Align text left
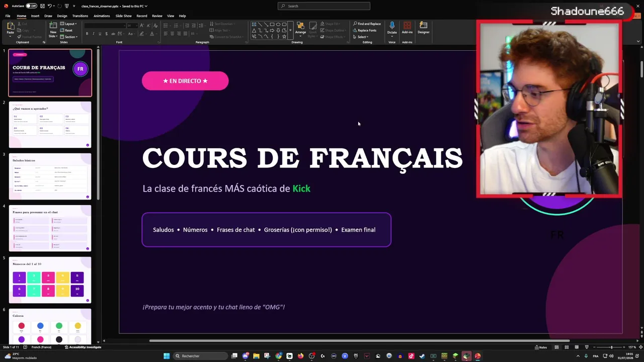Image resolution: width=644 pixels, height=362 pixels. [x=166, y=34]
